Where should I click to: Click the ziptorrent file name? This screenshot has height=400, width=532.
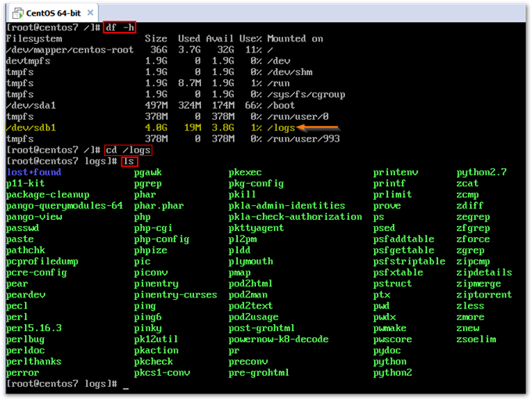484,295
